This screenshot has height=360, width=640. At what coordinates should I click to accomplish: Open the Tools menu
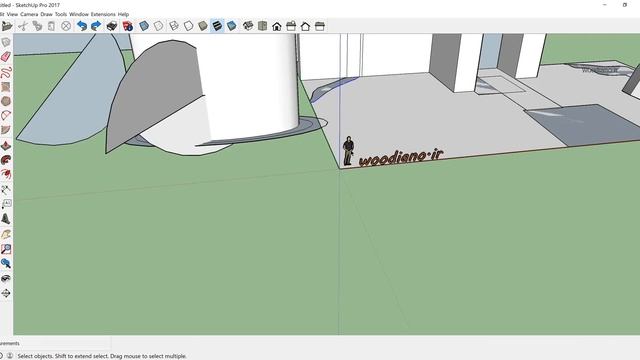click(x=61, y=14)
